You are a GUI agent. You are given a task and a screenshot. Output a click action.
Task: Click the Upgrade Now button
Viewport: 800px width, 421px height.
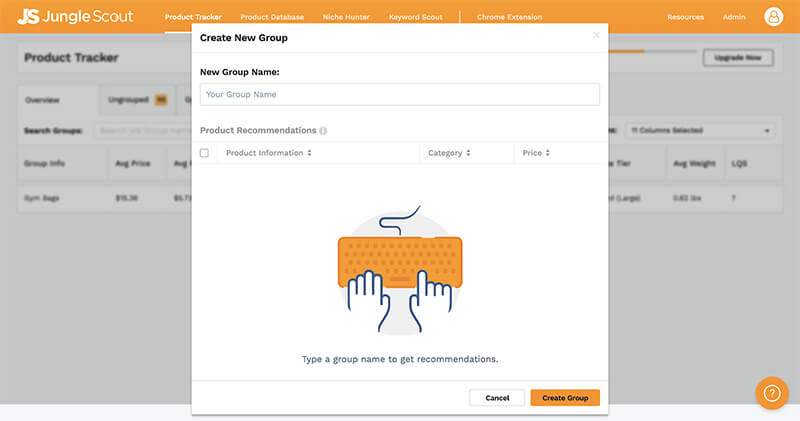pos(738,58)
